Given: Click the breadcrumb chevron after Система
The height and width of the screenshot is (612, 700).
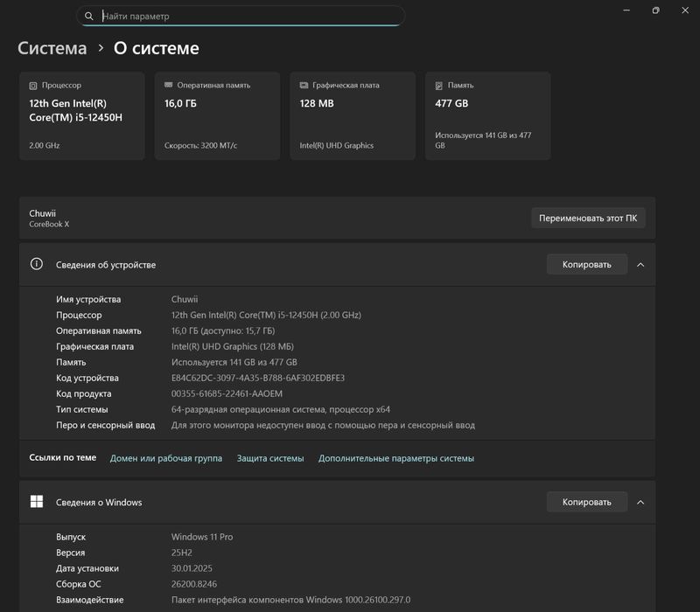Looking at the screenshot, I should pos(101,48).
